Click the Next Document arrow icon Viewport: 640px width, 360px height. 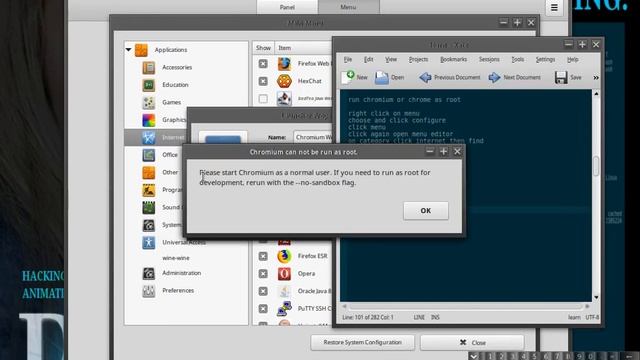click(494, 77)
